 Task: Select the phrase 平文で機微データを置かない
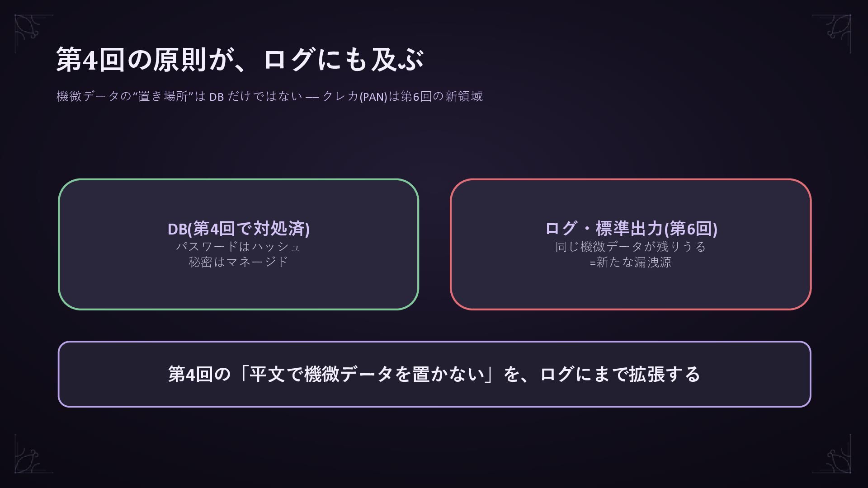pyautogui.click(x=367, y=374)
